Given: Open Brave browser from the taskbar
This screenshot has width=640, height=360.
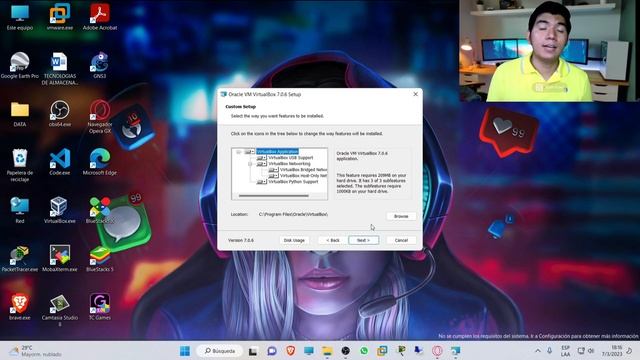Looking at the screenshot, I should point(290,351).
